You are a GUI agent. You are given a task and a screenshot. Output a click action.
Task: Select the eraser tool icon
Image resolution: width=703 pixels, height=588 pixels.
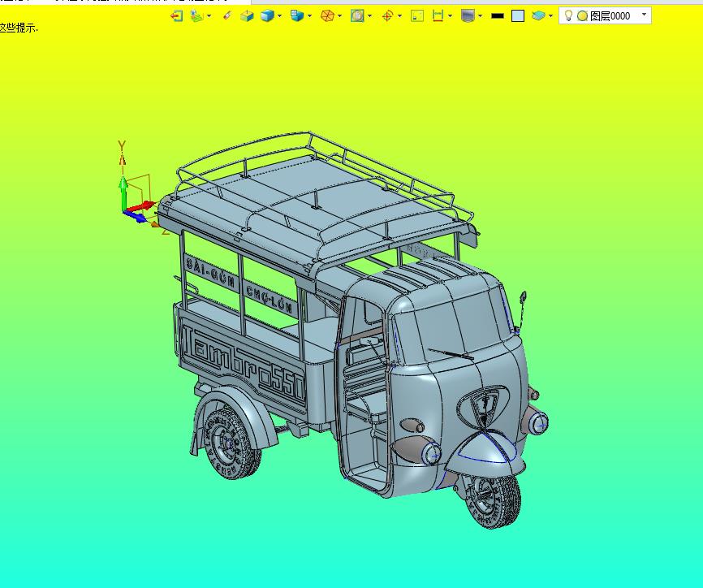pos(226,15)
